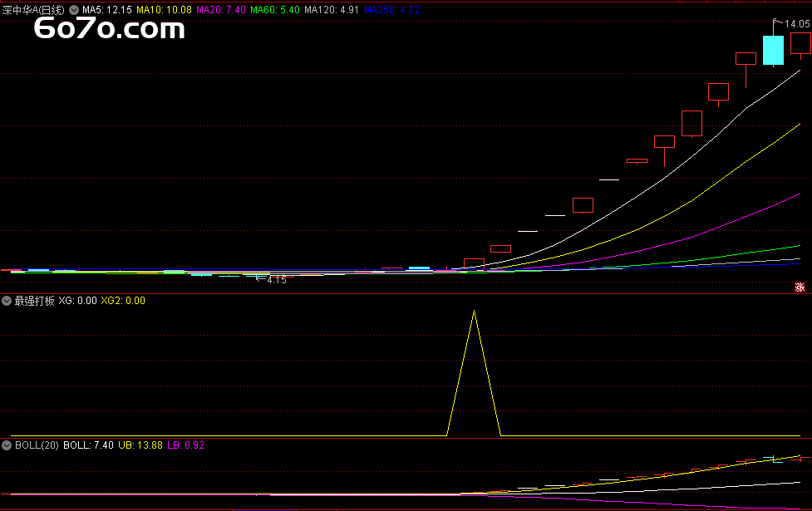Click the UB: 13.88 upper band label
This screenshot has width=812, height=511.
140,445
